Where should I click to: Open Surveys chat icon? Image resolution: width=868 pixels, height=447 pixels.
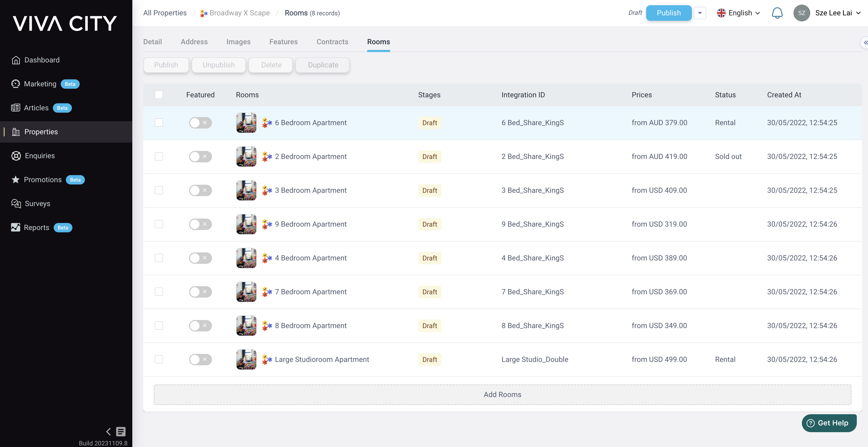16,204
